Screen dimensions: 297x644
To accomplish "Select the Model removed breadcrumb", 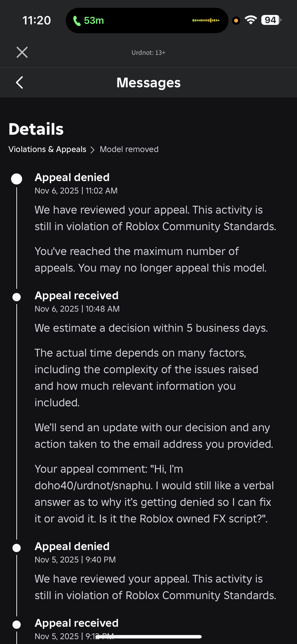I will coord(129,149).
